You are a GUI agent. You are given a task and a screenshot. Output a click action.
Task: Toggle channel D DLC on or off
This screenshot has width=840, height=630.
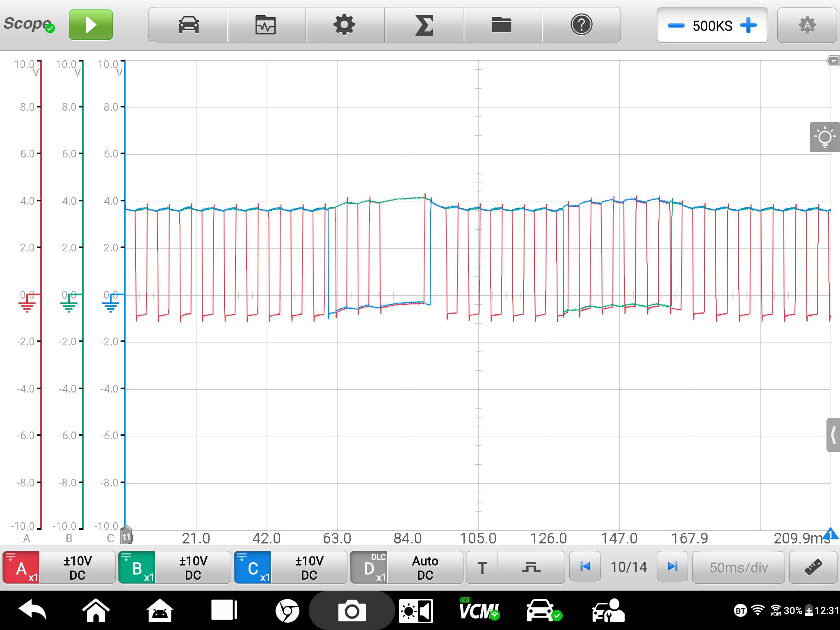[369, 568]
